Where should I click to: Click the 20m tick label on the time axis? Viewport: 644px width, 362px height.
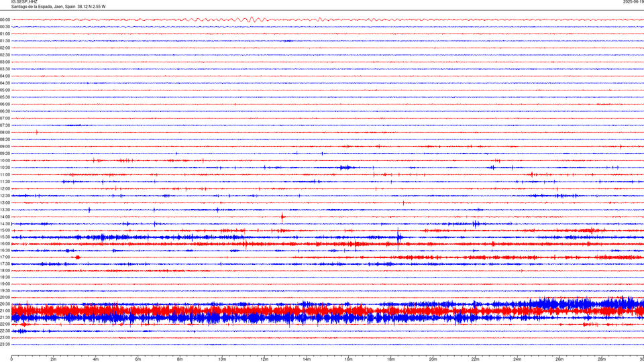433,359
